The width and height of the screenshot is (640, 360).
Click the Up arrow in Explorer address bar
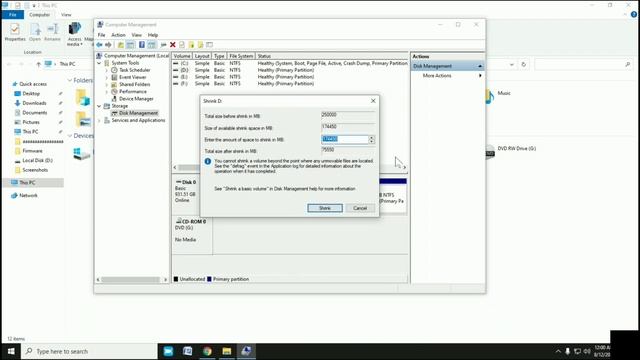[x=38, y=64]
